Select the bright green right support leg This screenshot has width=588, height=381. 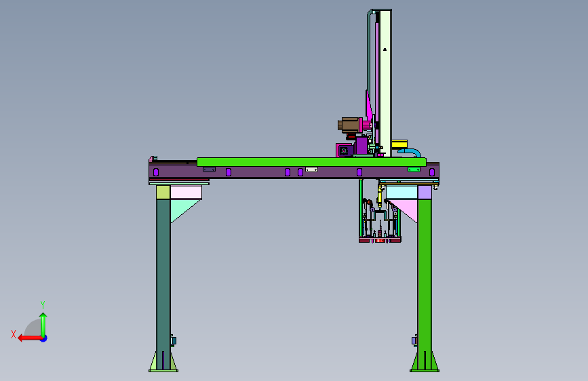click(425, 284)
